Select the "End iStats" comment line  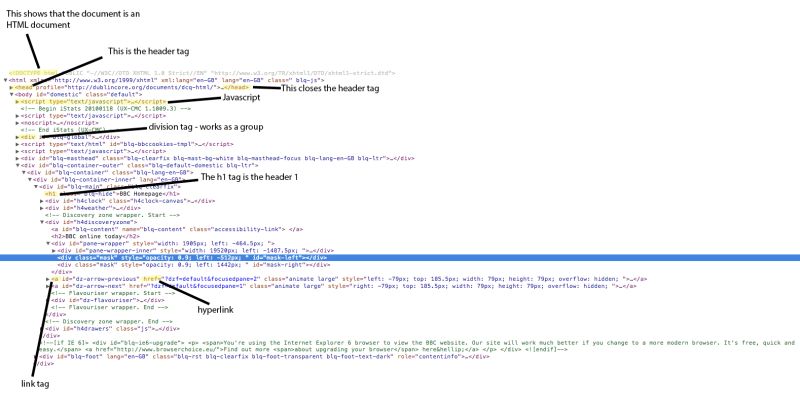click(x=63, y=130)
